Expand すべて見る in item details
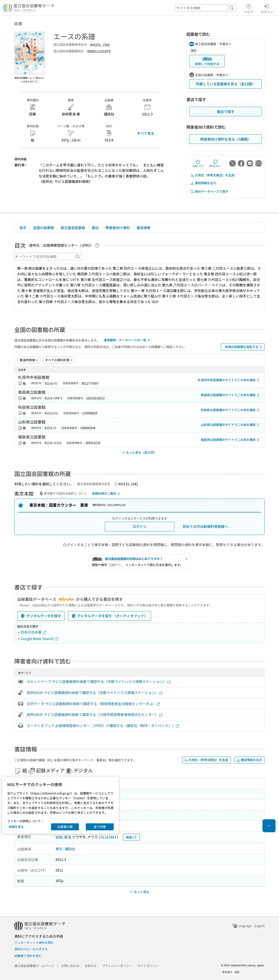The height and width of the screenshot is (980, 279). (146, 133)
